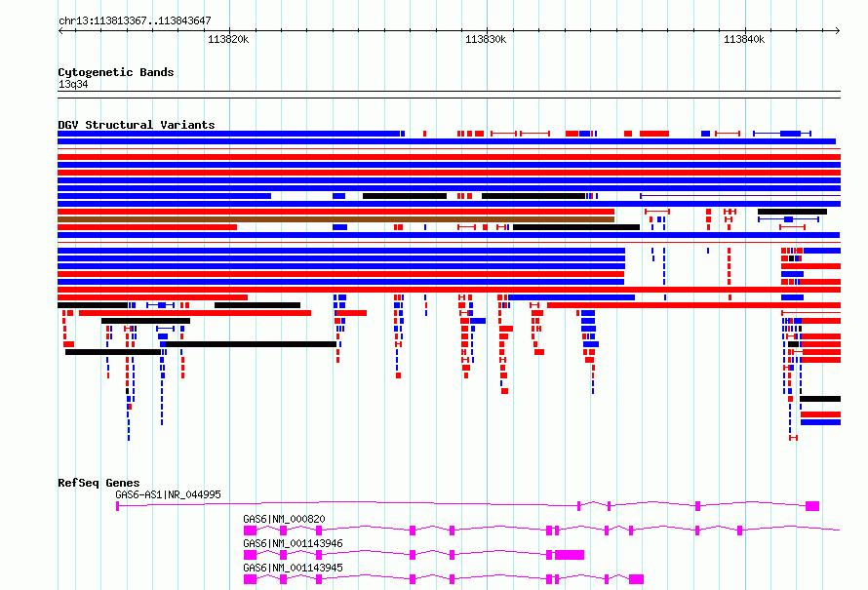Click the first exon of GAS6 NM_000820
Screen dimensions: 868x590
pyautogui.click(x=251, y=531)
